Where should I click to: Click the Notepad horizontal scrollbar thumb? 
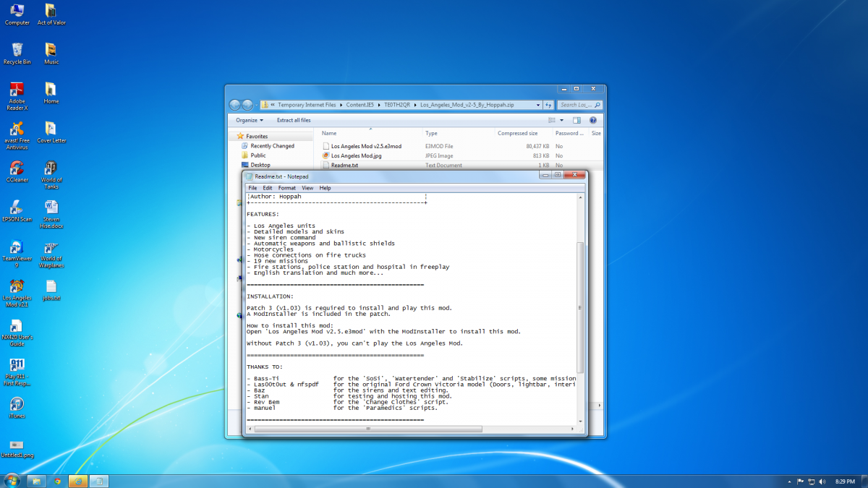[368, 429]
